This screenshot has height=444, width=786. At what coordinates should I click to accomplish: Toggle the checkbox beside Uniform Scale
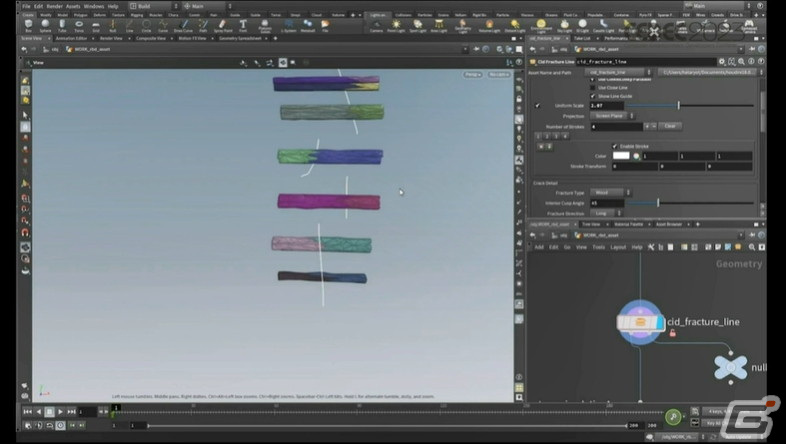tap(537, 106)
